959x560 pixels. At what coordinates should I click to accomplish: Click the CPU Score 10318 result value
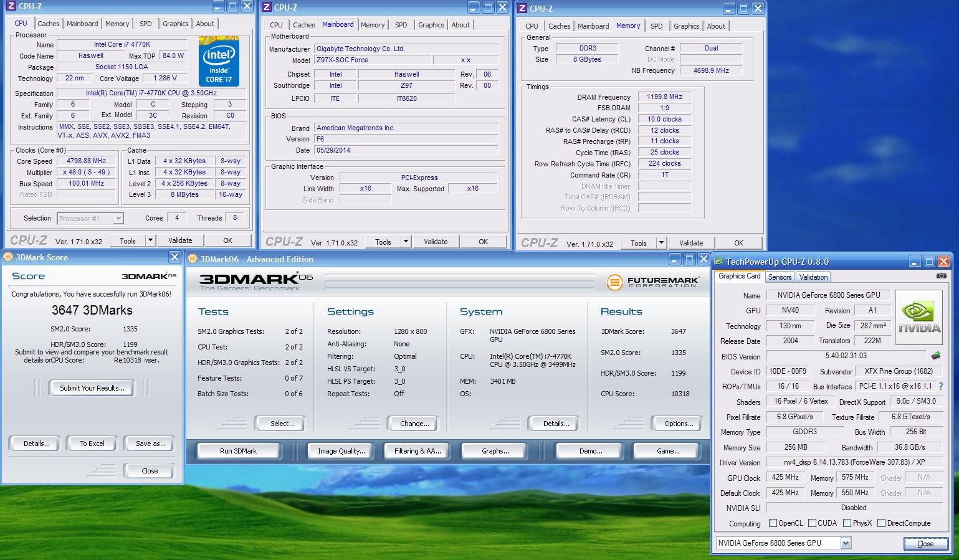point(680,394)
